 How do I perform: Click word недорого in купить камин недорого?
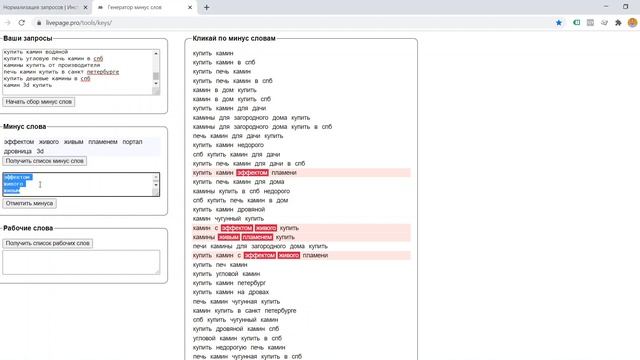coord(250,145)
